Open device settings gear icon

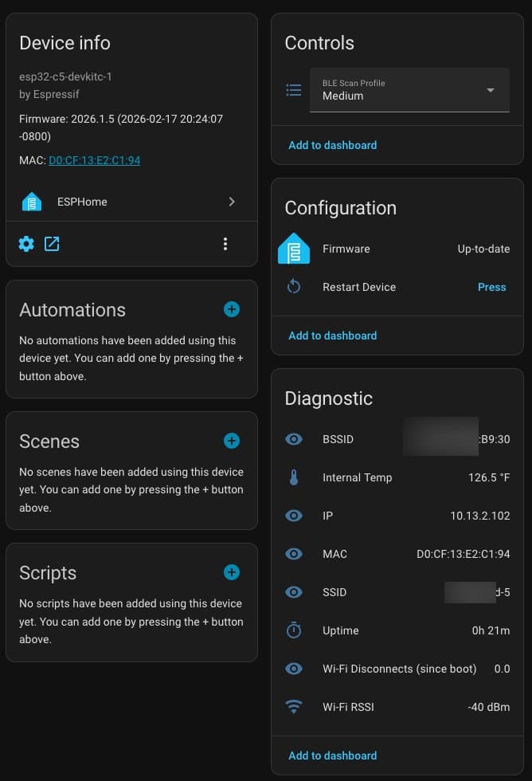pos(26,244)
